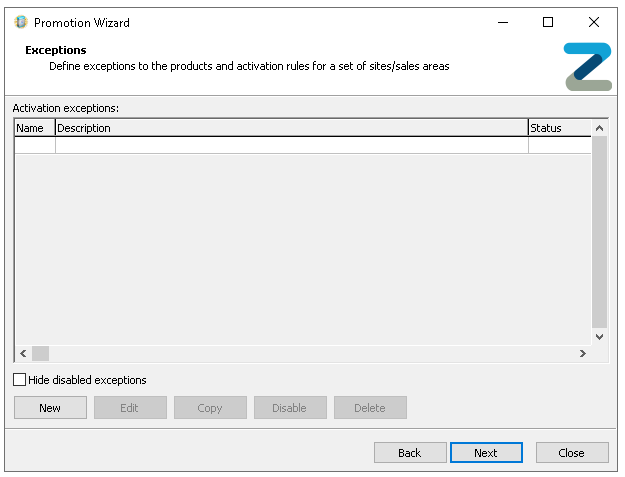The width and height of the screenshot is (625, 477).
Task: Click the table's scroll up arrow
Action: 600,128
